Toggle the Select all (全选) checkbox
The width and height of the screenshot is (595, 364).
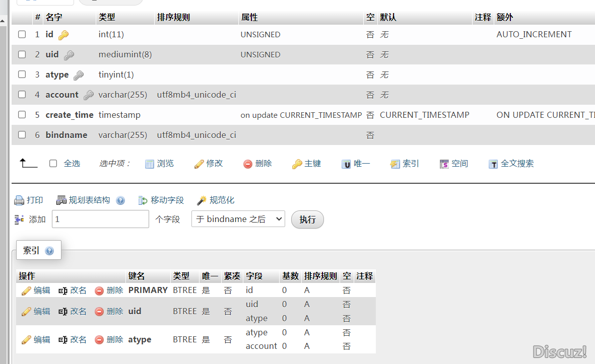click(53, 164)
